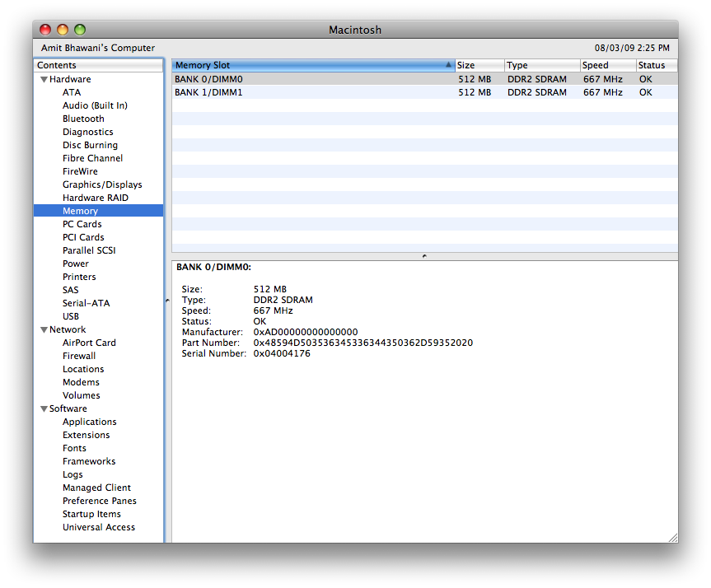711x588 pixels.
Task: Sort by the Memory Slot column header
Action: click(x=313, y=65)
